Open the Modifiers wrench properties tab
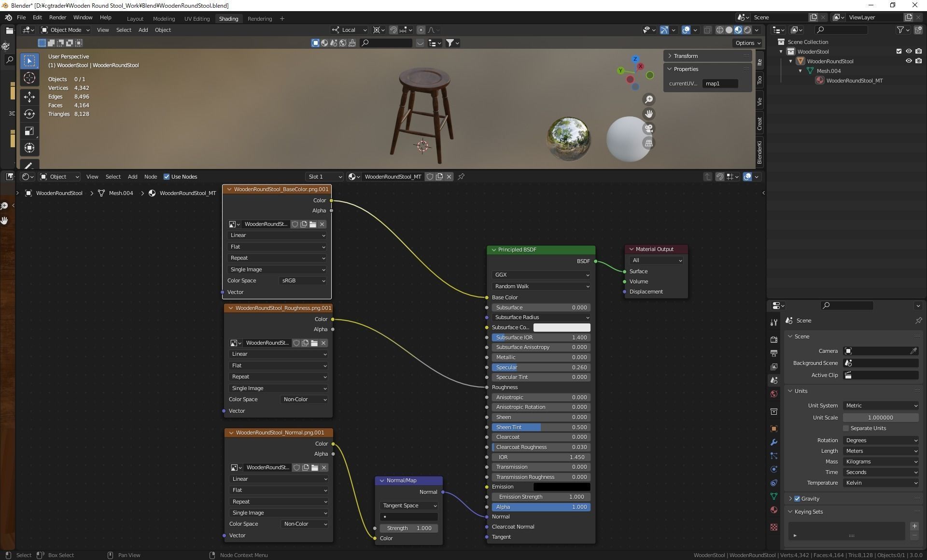Viewport: 927px width, 560px height. [x=774, y=442]
